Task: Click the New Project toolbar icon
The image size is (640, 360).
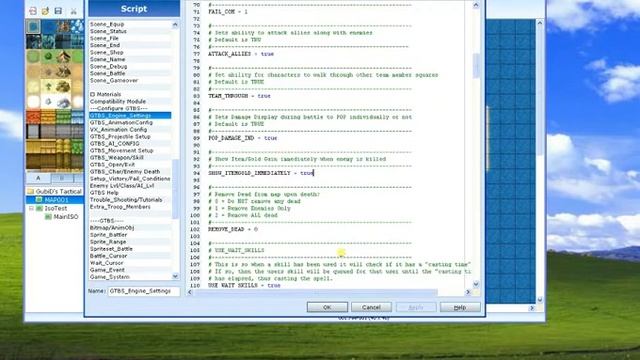Action: click(33, 11)
